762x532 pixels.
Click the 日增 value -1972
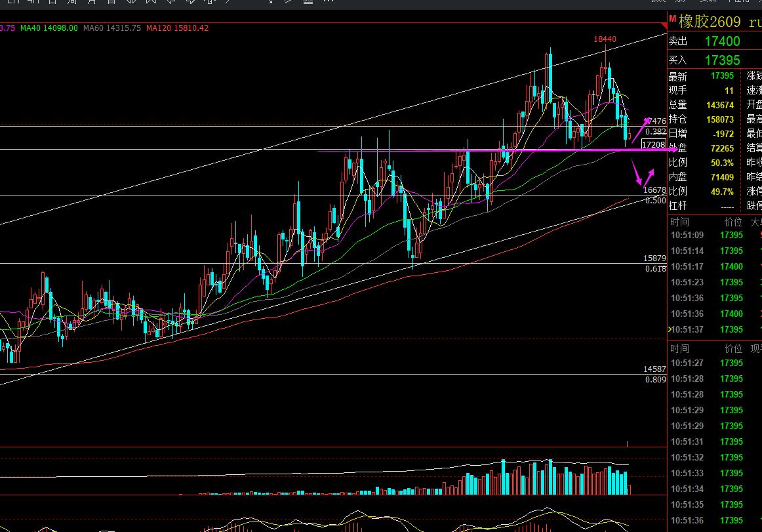(x=723, y=134)
